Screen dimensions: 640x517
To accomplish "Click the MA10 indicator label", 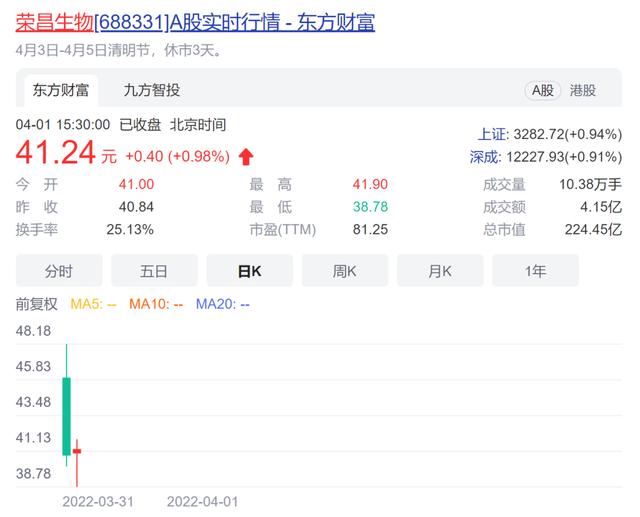I will tap(156, 304).
